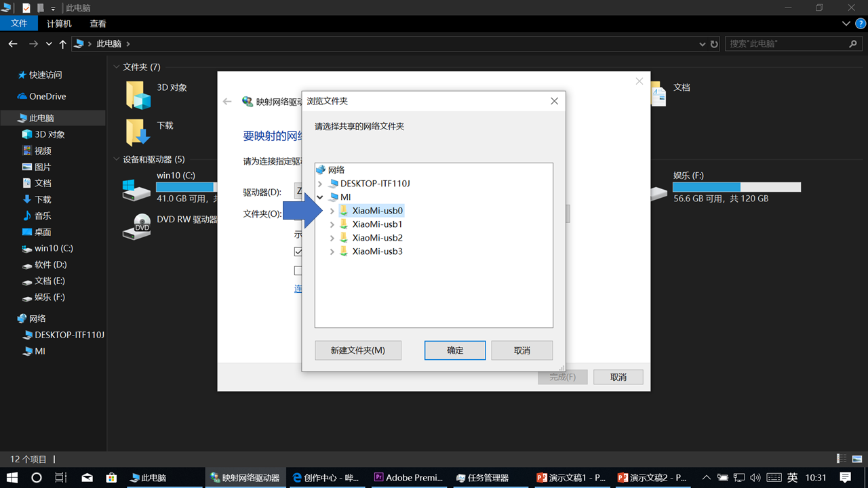Tick the empty checkbox in Map Network Drive dialog

298,270
